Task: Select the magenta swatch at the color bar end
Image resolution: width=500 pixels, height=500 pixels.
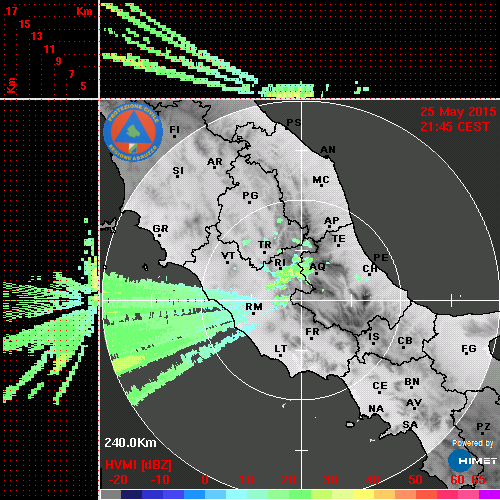Action: pyautogui.click(x=489, y=494)
